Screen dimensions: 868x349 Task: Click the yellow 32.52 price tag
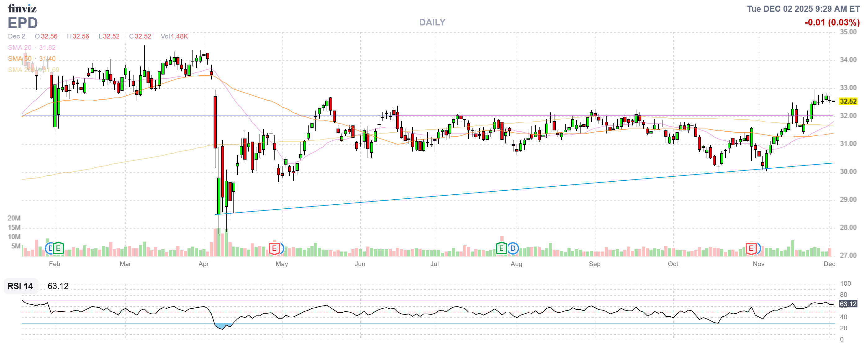click(848, 102)
